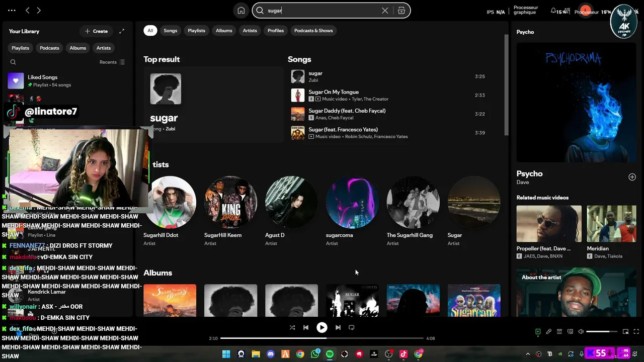Filter library by Playlists chip
The image size is (644, 362).
pyautogui.click(x=20, y=48)
